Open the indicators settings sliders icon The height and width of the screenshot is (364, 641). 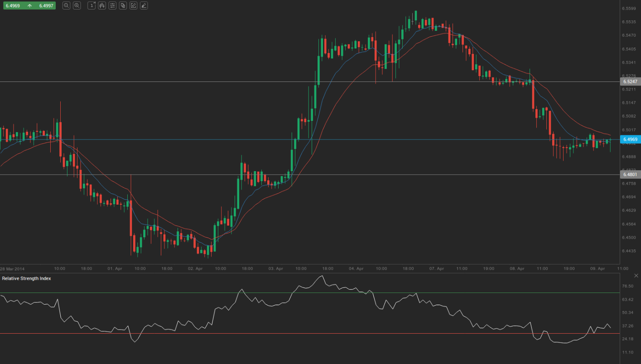click(112, 5)
